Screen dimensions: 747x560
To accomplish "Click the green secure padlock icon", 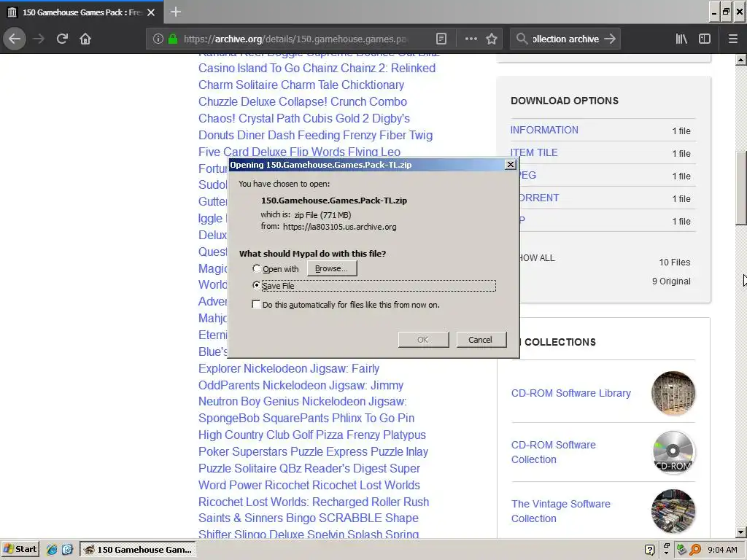I will tap(173, 39).
